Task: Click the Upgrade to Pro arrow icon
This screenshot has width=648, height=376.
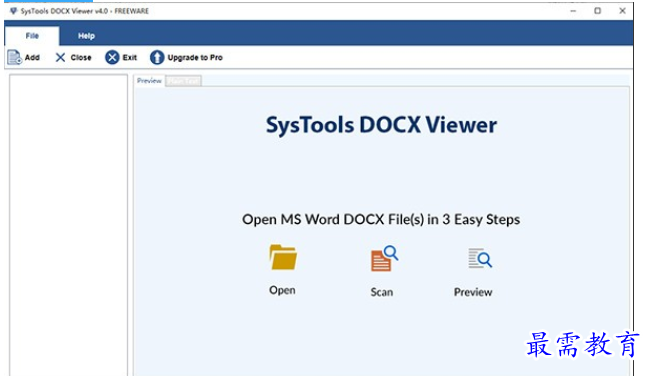Action: 157,57
